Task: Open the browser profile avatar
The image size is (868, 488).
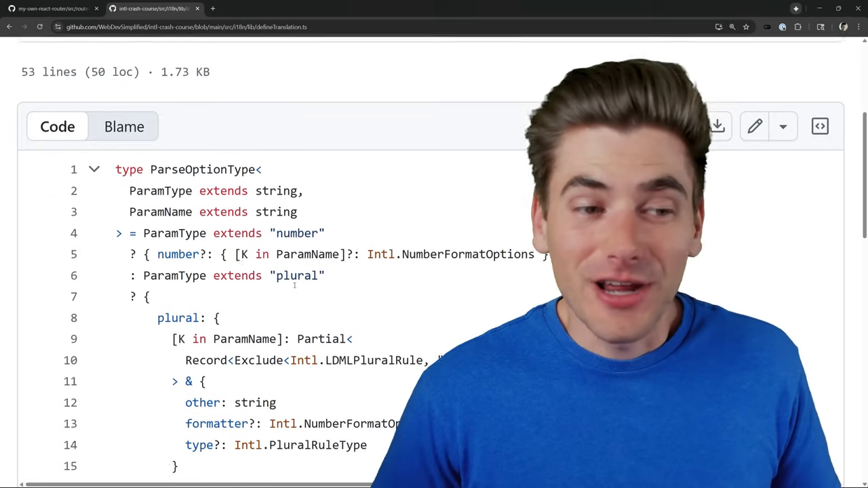Action: pos(844,27)
